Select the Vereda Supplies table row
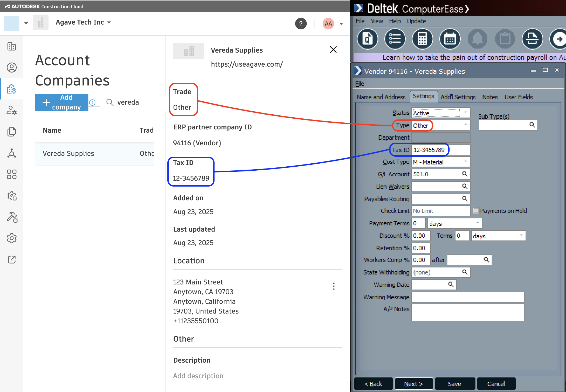The image size is (566, 392). pos(94,154)
